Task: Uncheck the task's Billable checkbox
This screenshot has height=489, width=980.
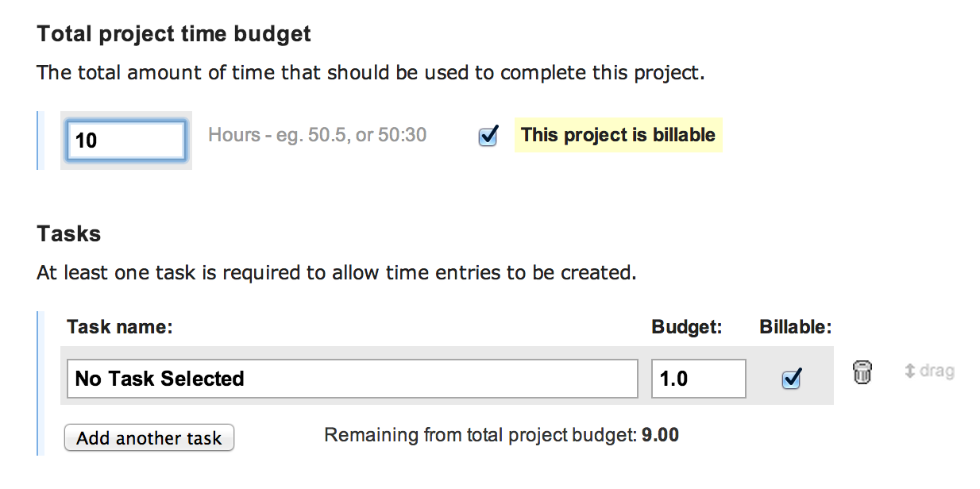Action: click(x=791, y=379)
